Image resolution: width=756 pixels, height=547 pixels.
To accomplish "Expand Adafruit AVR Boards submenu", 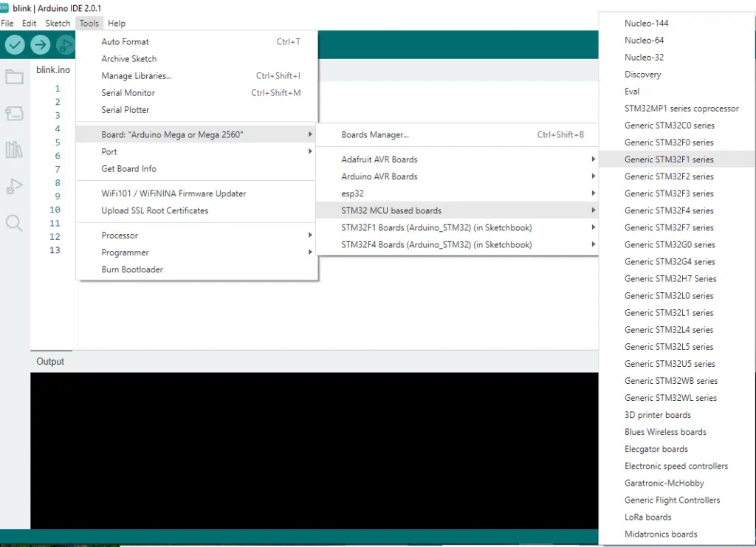I will coord(457,159).
